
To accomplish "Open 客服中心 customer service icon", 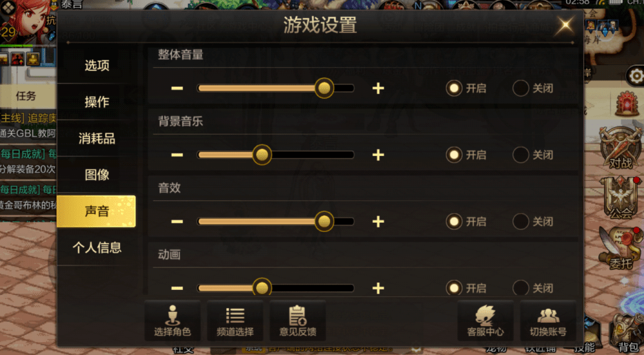I will tap(486, 320).
